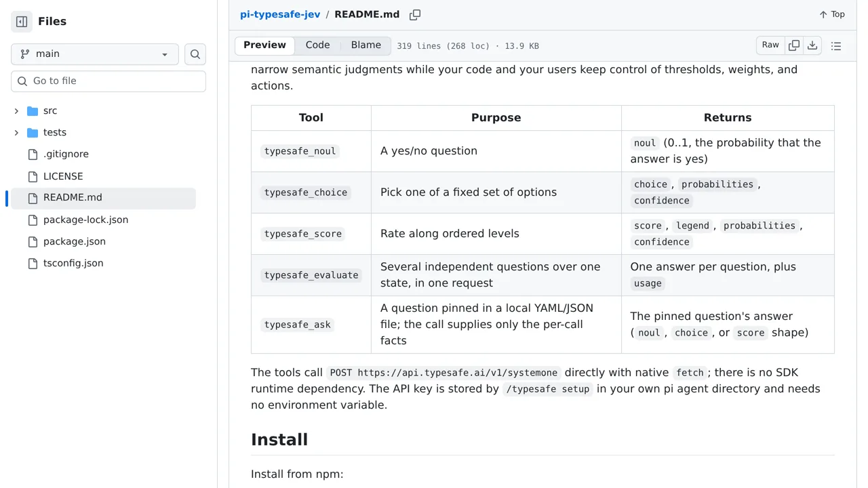The width and height of the screenshot is (868, 488).
Task: Click the file icon beside package.json
Action: coord(33,241)
